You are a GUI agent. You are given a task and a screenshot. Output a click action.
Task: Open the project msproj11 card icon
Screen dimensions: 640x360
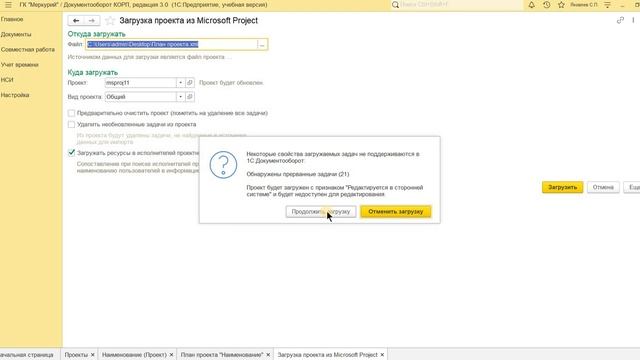pyautogui.click(x=190, y=82)
